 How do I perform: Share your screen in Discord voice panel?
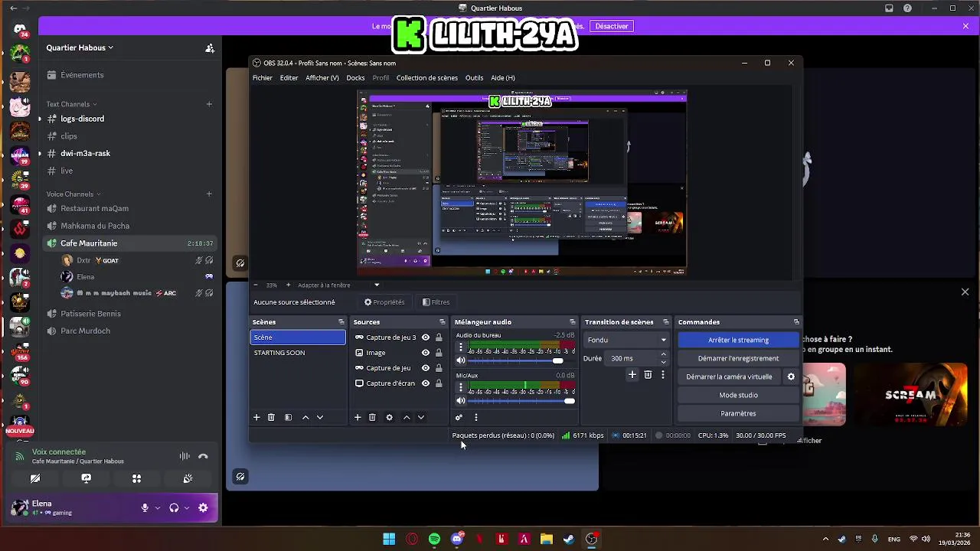86,478
